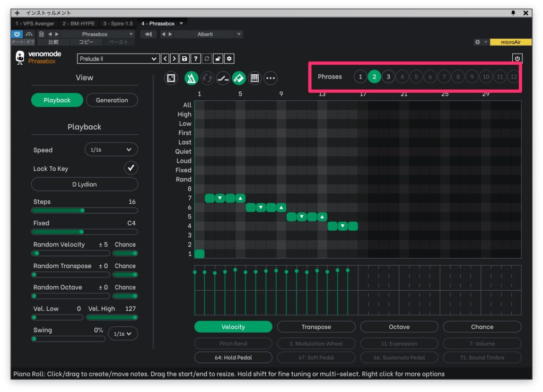
Task: Expand the Speed 1/16 dropdown
Action: (111, 150)
